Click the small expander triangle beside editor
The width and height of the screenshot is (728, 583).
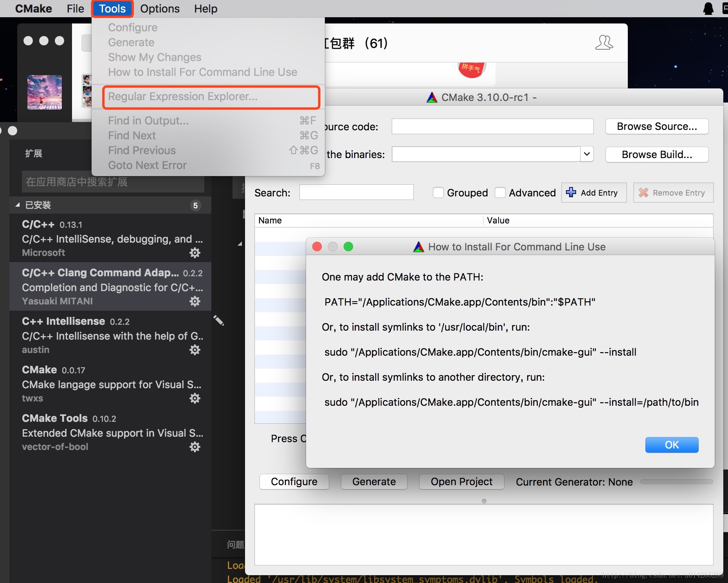(x=240, y=244)
